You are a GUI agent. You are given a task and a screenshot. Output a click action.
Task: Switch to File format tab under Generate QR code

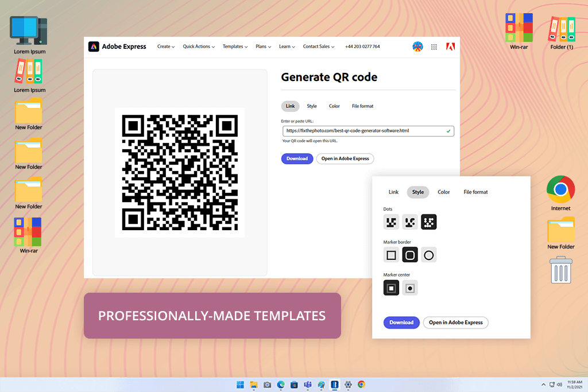363,106
